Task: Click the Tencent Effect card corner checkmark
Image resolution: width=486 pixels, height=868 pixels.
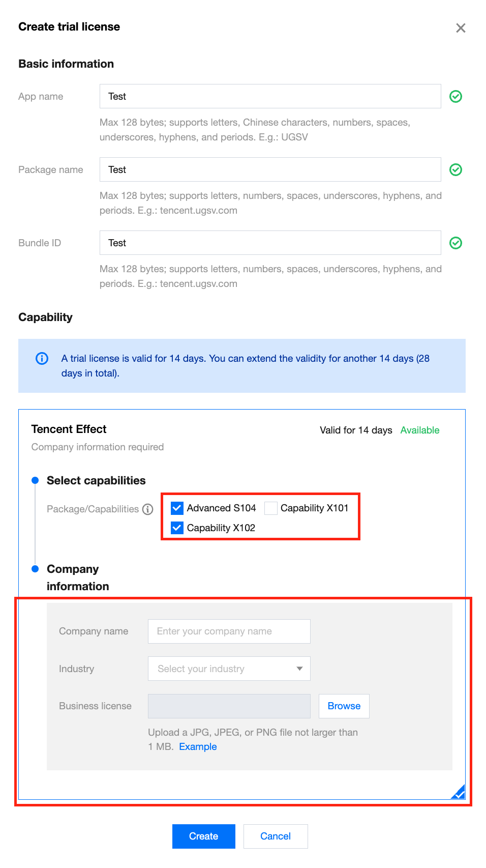Action: pyautogui.click(x=459, y=793)
